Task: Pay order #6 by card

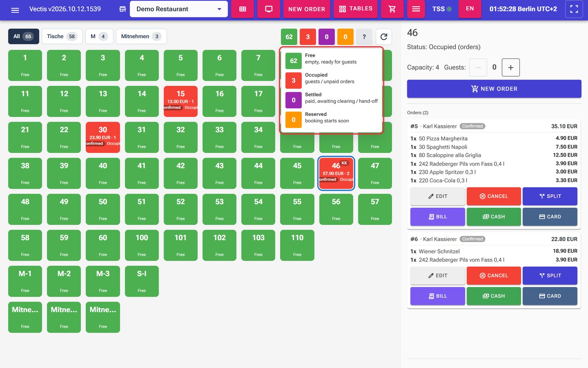Action: click(550, 296)
